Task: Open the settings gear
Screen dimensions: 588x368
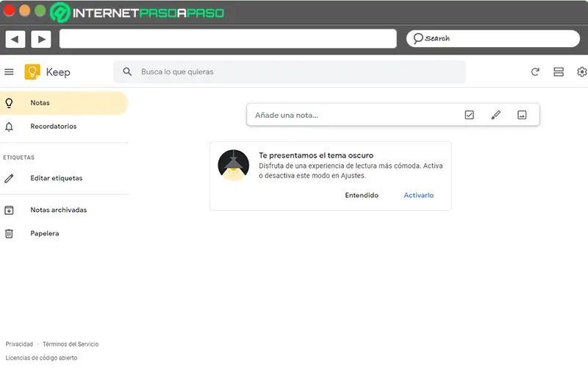Action: [581, 71]
